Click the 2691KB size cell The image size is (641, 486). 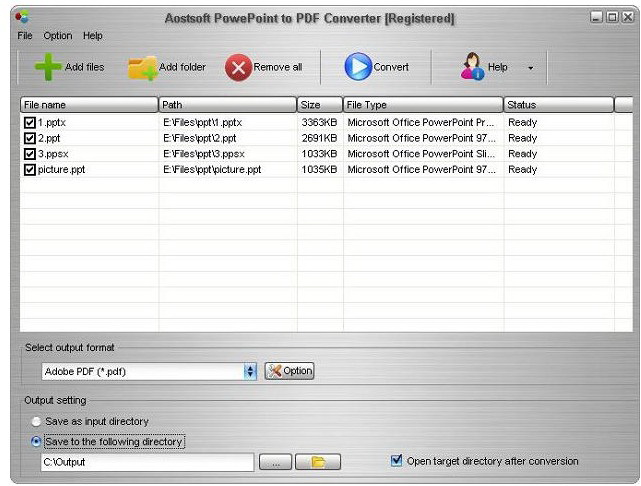click(319, 138)
